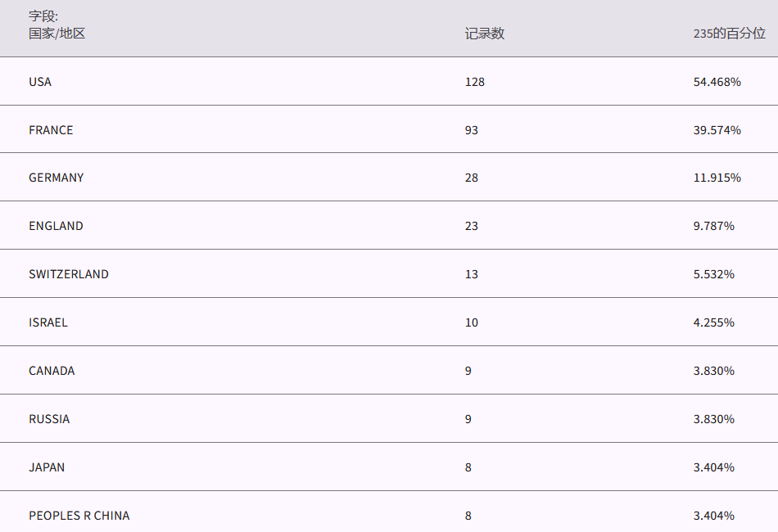Click the CANADA row label
The image size is (778, 532).
(x=52, y=371)
